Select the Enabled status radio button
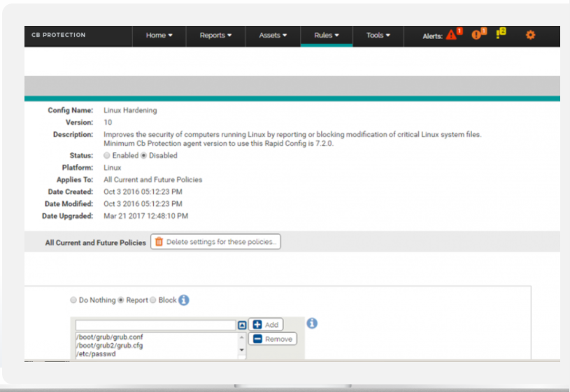The width and height of the screenshot is (570, 392). click(107, 156)
